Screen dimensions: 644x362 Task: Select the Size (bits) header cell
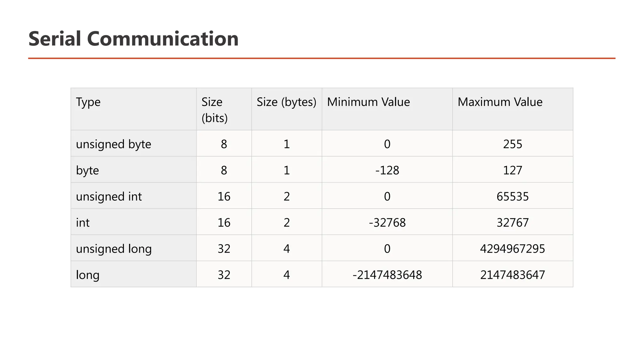click(x=224, y=109)
